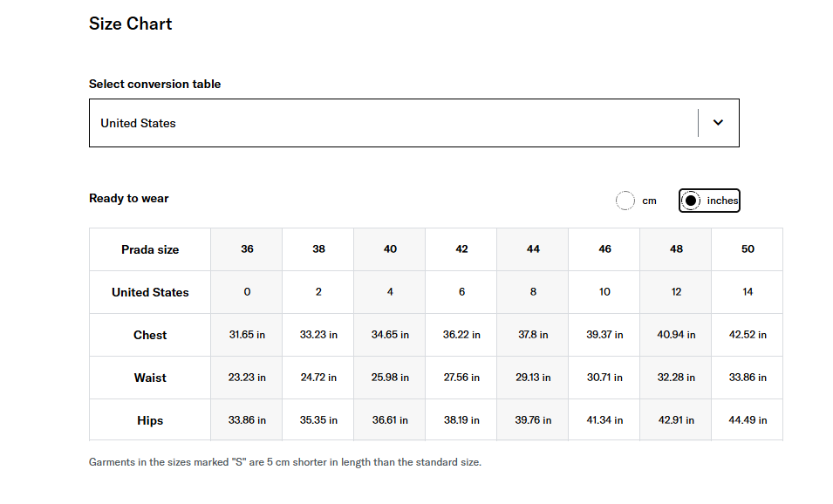Click the US size 8 cell
The image size is (833, 504).
(x=533, y=291)
